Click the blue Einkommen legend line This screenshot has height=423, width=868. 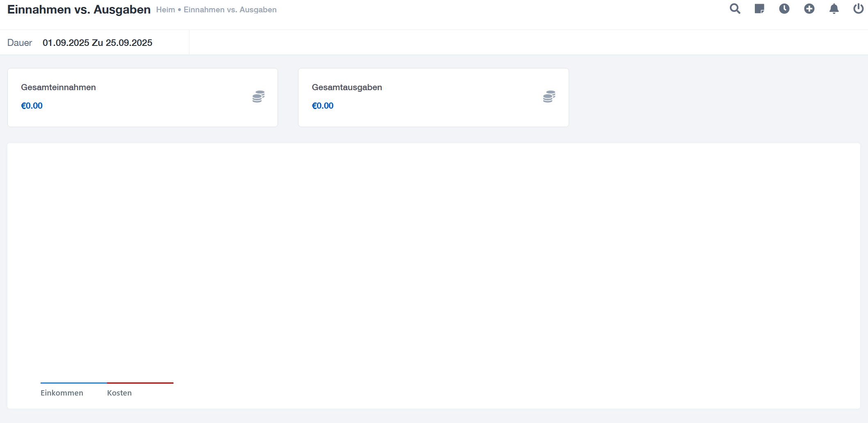pos(74,383)
